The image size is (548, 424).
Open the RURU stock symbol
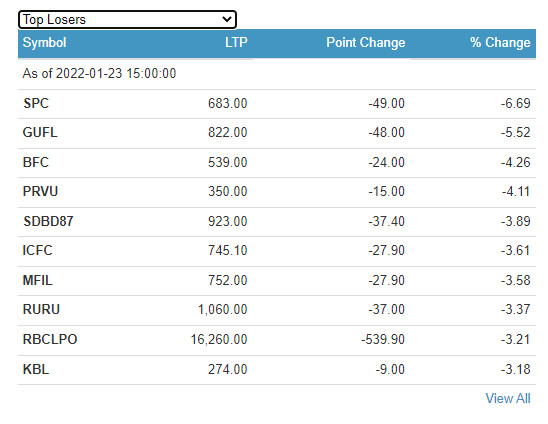pos(41,309)
